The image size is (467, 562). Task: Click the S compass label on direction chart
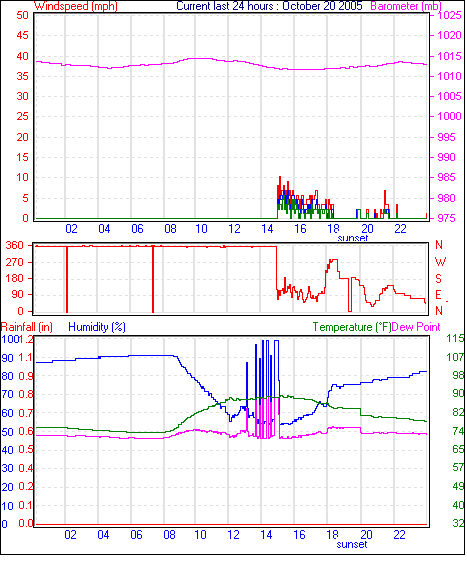click(439, 278)
